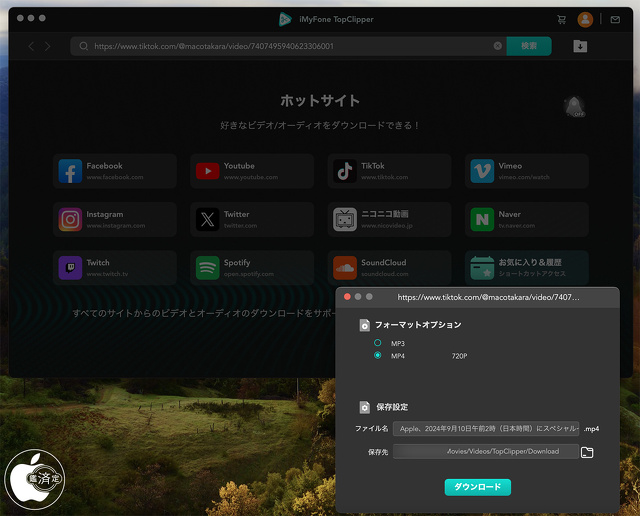Open the user account avatar
Screen dimensions: 640x516
585,20
